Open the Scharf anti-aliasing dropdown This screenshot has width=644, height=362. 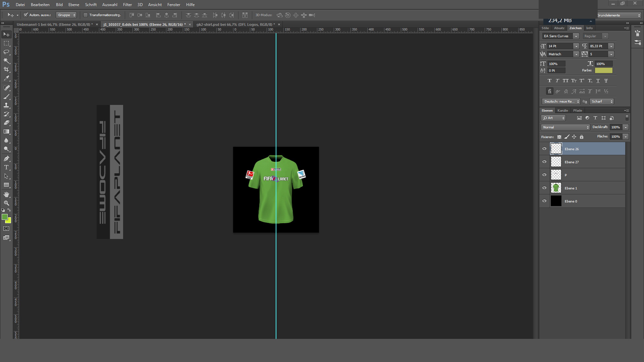pos(602,102)
